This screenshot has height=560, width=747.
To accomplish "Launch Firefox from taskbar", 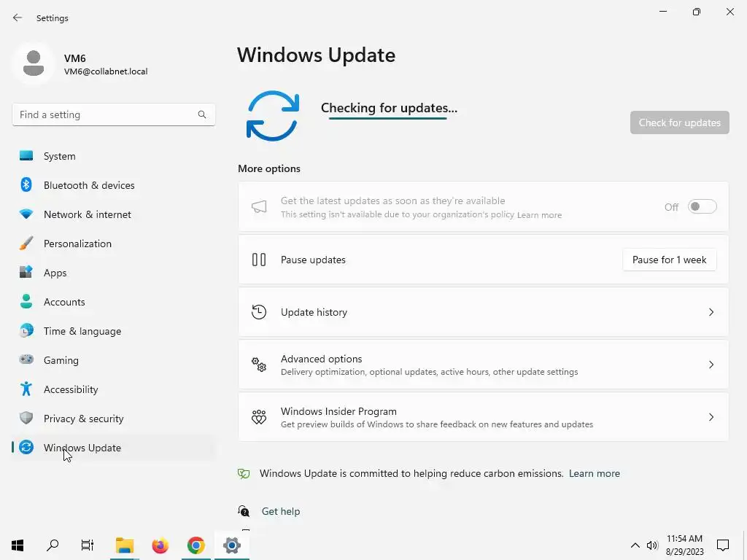I will pyautogui.click(x=160, y=545).
